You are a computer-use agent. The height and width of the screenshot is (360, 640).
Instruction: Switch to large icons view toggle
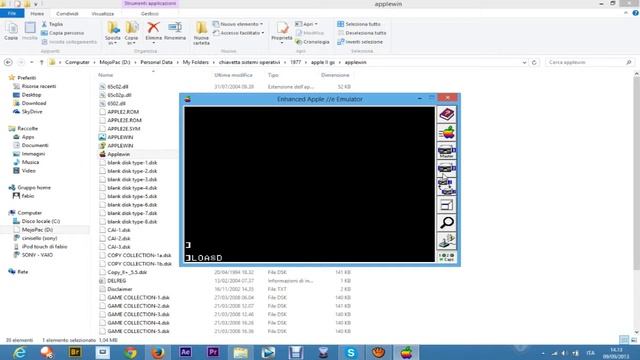pos(634,340)
